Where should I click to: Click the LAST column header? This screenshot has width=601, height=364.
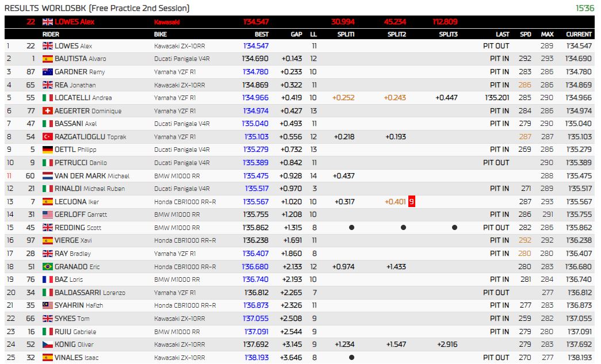(503, 35)
